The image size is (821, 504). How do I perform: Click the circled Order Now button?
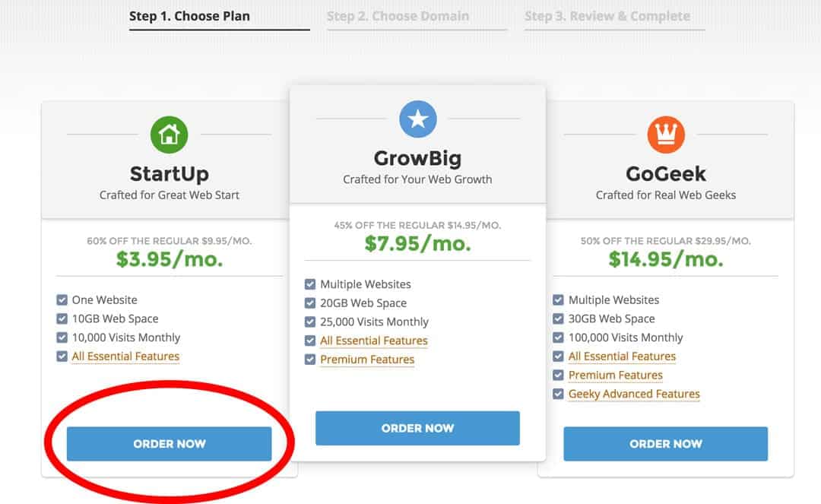[x=169, y=444]
